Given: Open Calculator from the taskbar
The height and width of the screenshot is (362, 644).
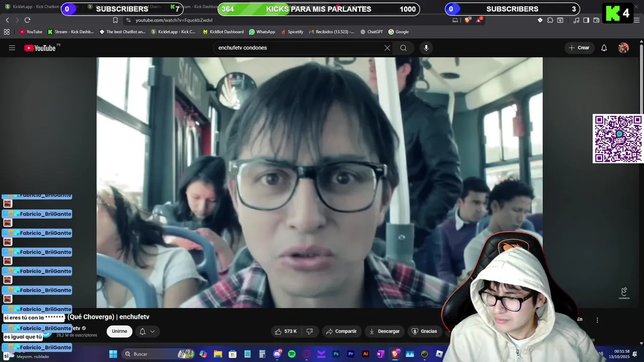Looking at the screenshot, I should (x=262, y=354).
